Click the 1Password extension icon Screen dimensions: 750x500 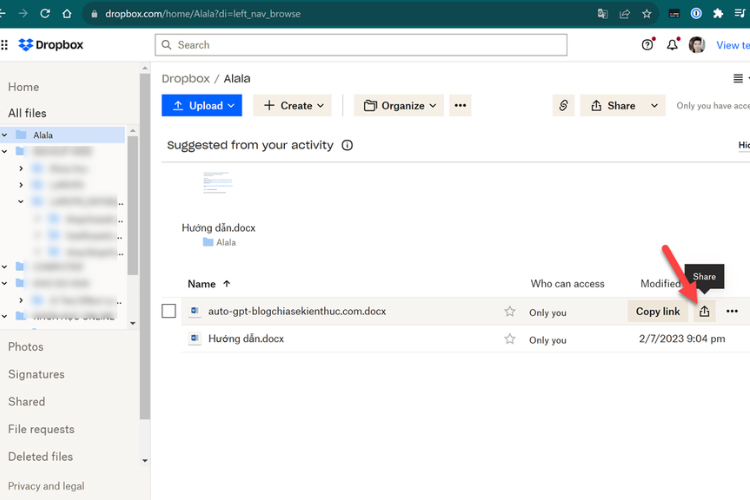point(696,13)
